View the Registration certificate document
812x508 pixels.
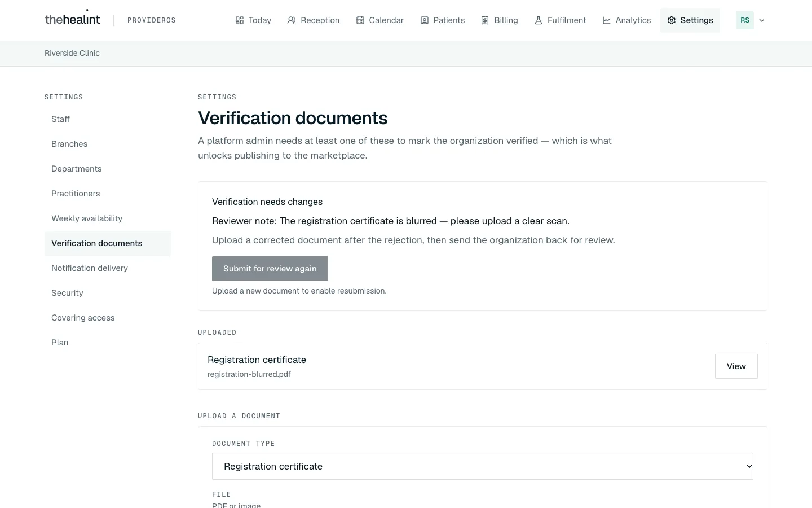[736, 366]
